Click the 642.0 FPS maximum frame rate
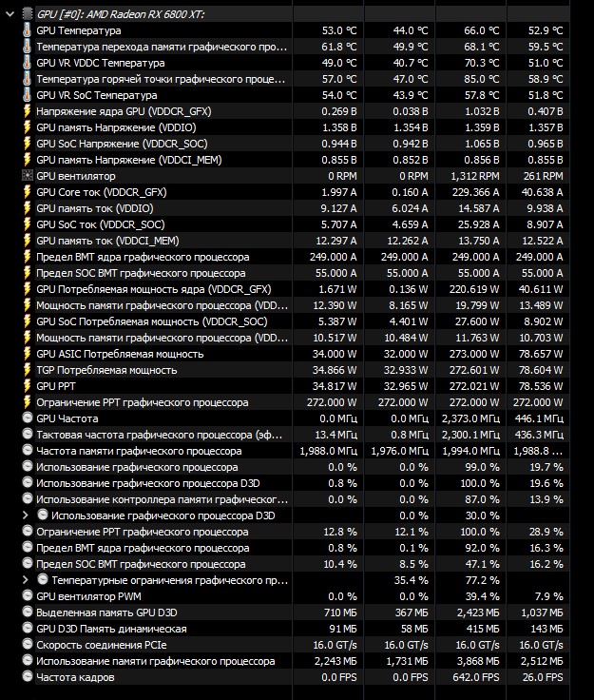This screenshot has width=594, height=700. [x=476, y=677]
